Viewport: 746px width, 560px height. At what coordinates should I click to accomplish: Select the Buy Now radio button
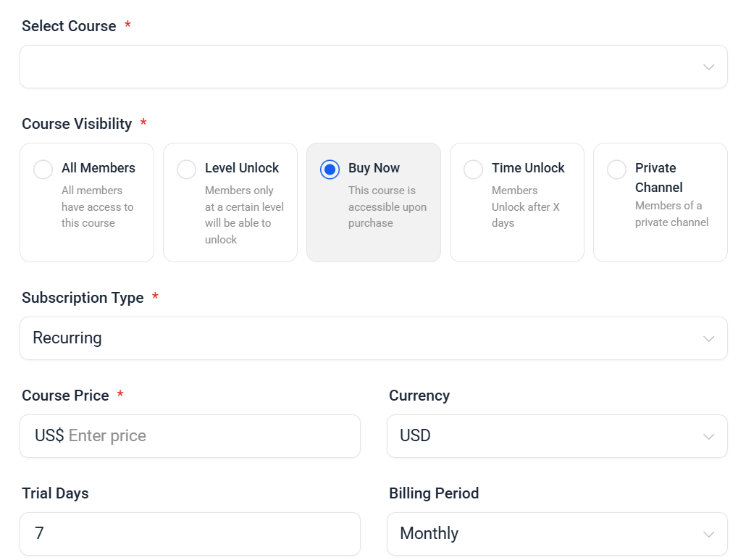click(x=330, y=169)
